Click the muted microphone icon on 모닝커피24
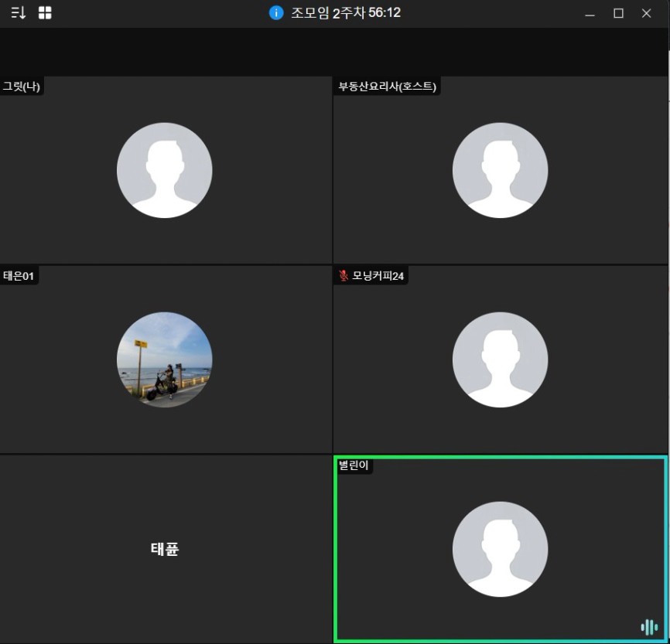This screenshot has width=670, height=644. (343, 275)
